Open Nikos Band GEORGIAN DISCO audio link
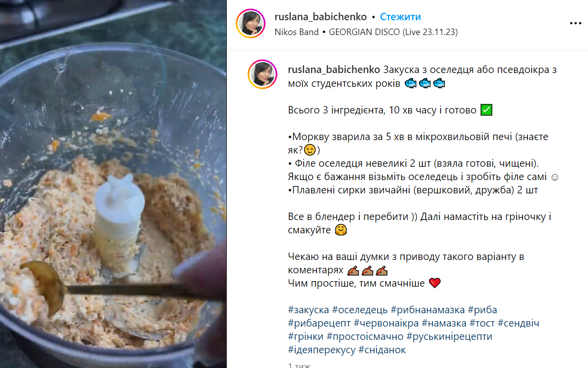 (366, 32)
